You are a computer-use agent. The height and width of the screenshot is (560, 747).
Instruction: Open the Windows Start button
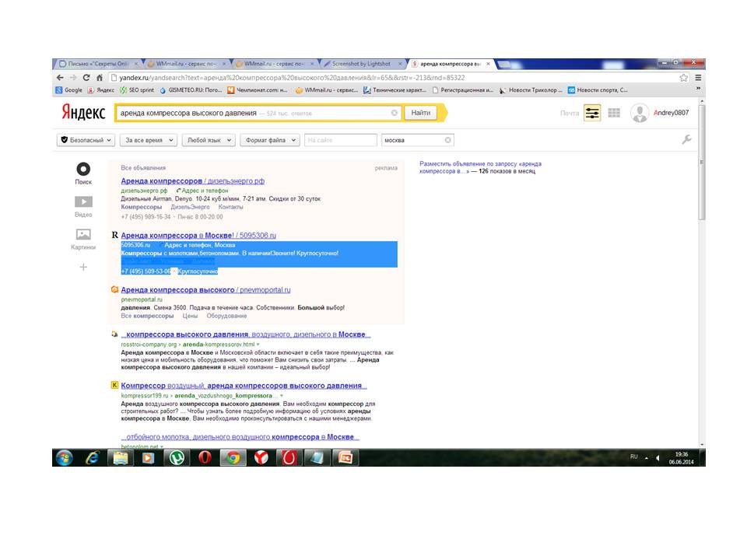pos(65,457)
